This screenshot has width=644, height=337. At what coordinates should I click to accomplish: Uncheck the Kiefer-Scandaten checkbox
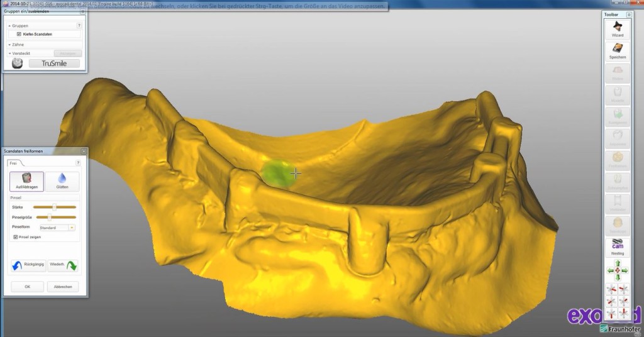[x=19, y=34]
